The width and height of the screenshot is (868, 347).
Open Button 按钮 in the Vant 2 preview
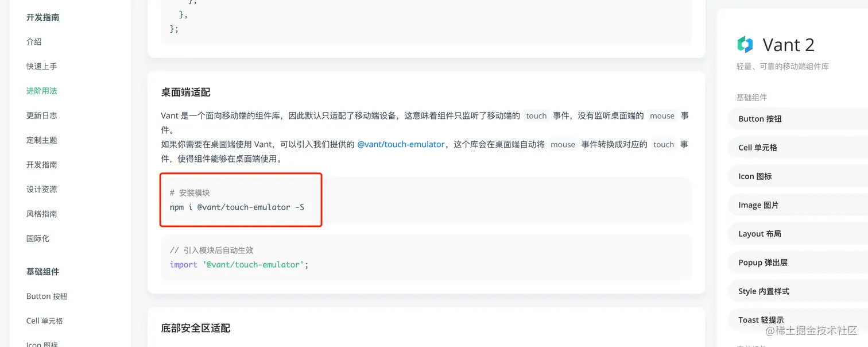coord(798,119)
